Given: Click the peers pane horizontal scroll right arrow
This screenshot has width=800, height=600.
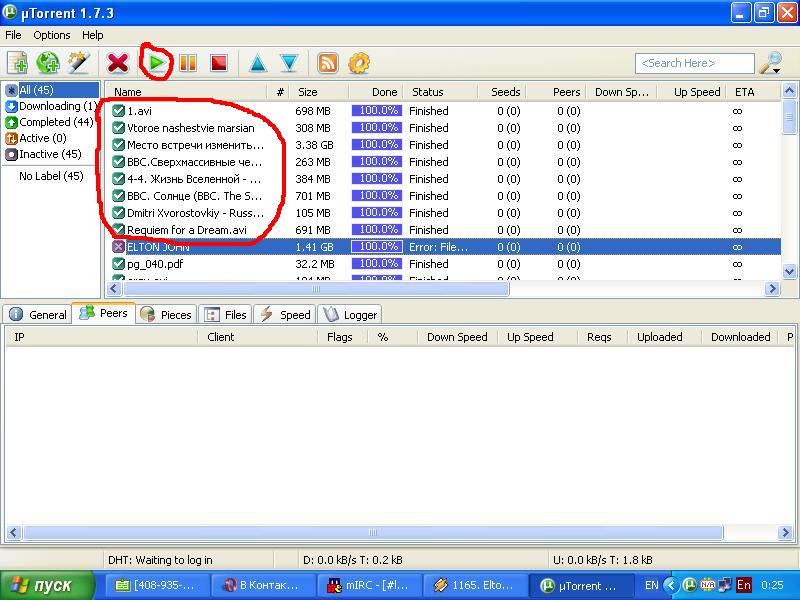Looking at the screenshot, I should [785, 533].
